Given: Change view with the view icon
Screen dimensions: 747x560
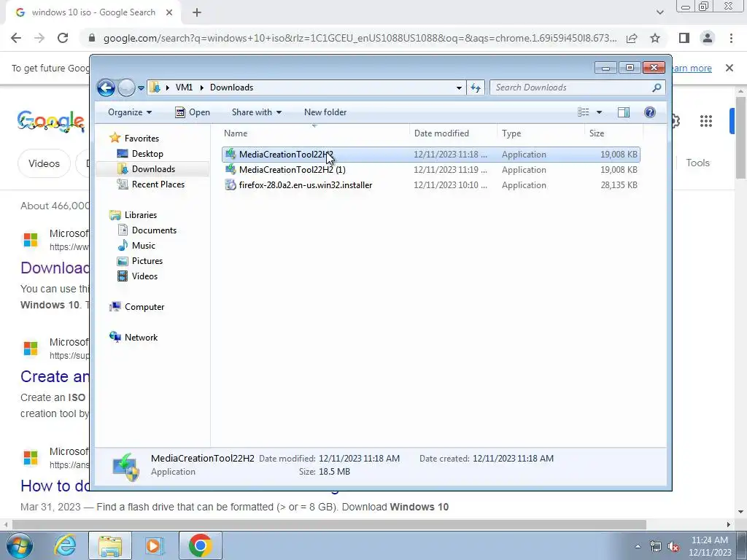Looking at the screenshot, I should coord(583,112).
